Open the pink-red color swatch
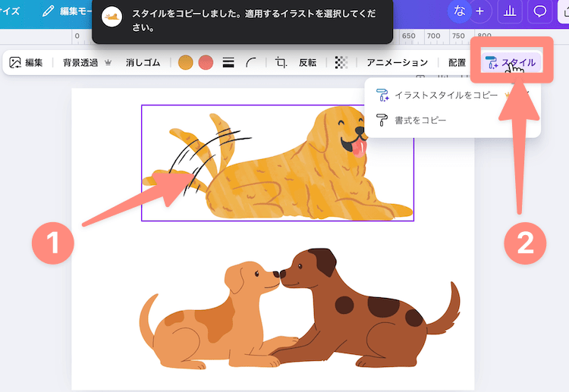 click(206, 63)
